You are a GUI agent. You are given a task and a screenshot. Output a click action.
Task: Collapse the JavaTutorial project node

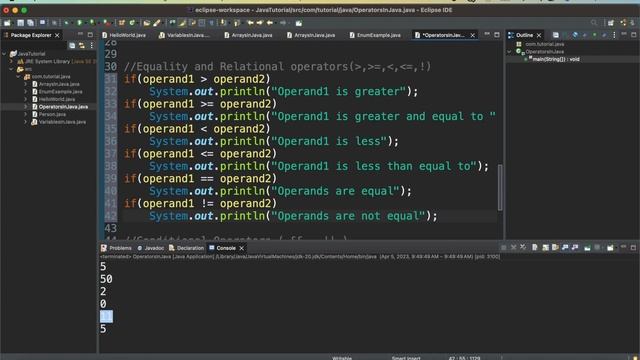4,53
